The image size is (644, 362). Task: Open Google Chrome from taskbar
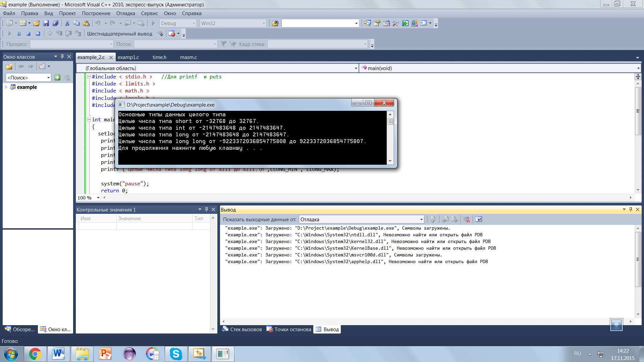click(35, 354)
